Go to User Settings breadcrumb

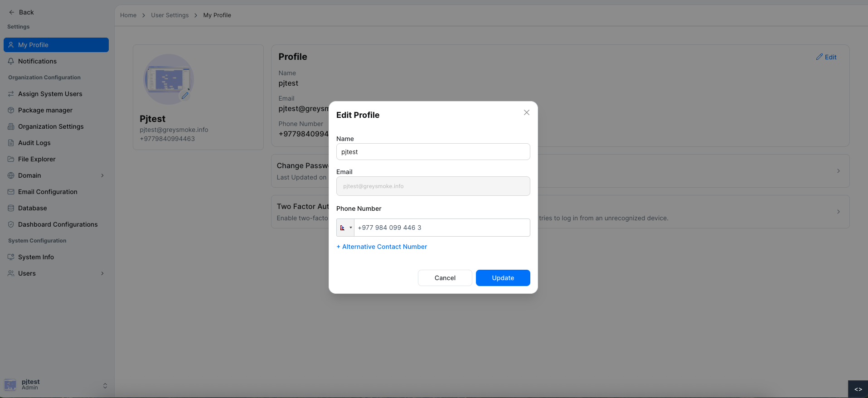170,15
